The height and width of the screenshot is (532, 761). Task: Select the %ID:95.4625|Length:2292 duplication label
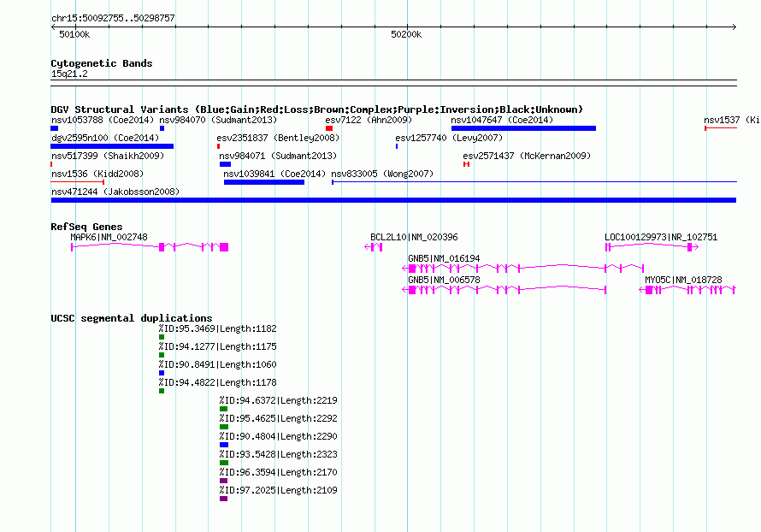[278, 418]
